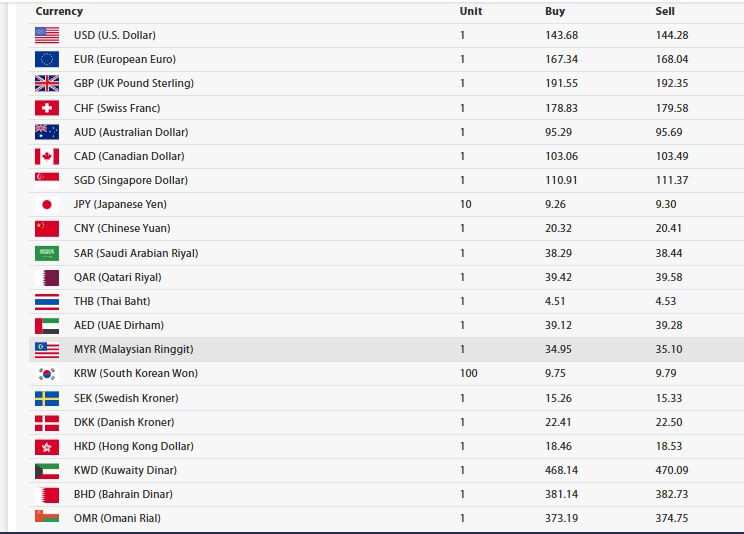Click the UK flag icon
The height and width of the screenshot is (534, 744).
click(x=47, y=83)
